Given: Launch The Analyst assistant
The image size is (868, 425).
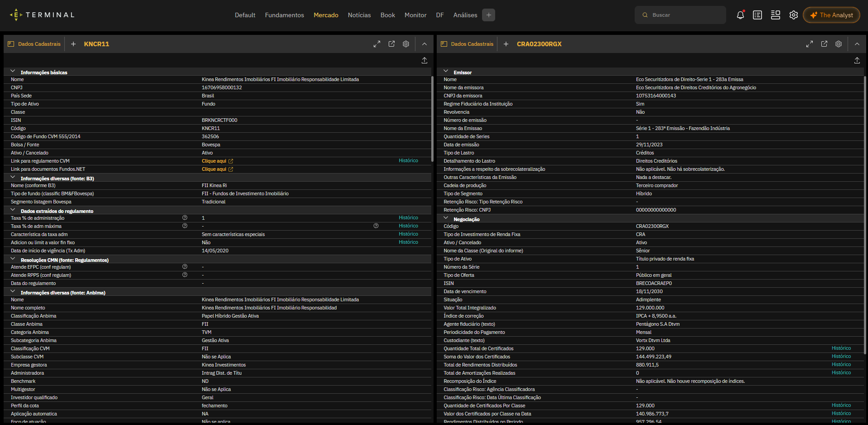Looking at the screenshot, I should coord(831,15).
